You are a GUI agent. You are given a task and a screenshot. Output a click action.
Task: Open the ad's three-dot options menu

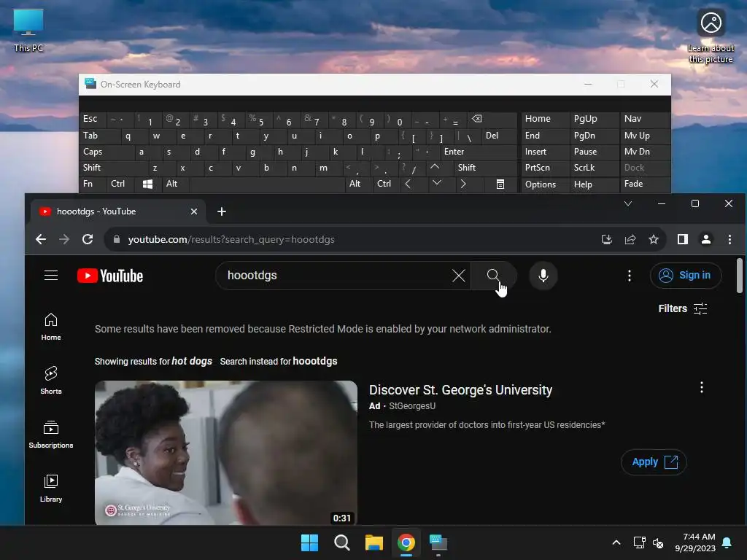pyautogui.click(x=701, y=387)
